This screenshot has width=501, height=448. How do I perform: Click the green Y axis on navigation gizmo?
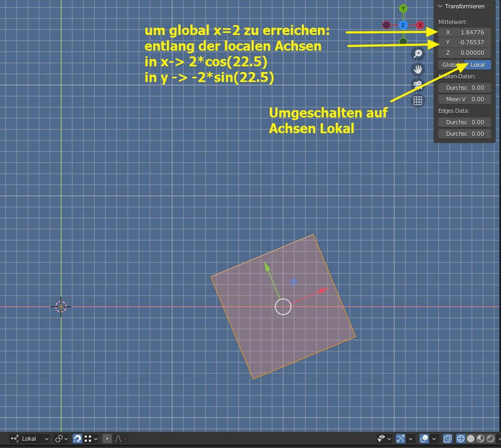click(x=403, y=8)
